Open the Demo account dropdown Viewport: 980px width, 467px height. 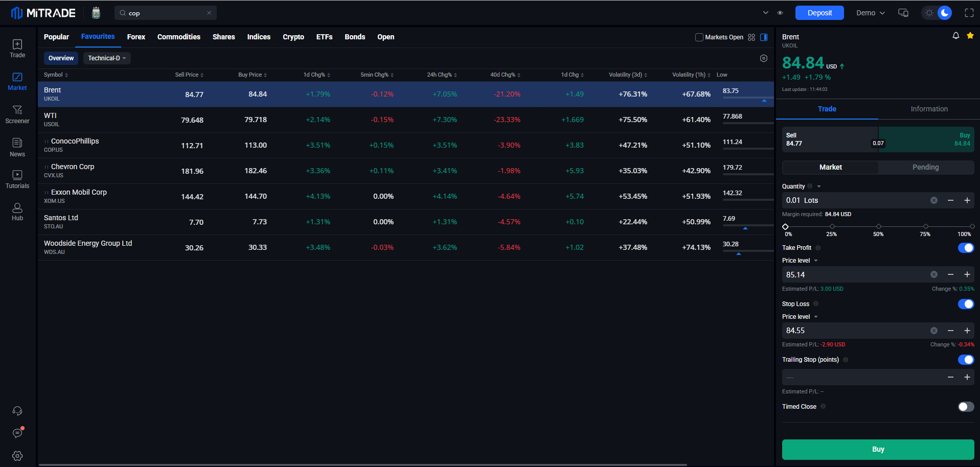coord(871,13)
